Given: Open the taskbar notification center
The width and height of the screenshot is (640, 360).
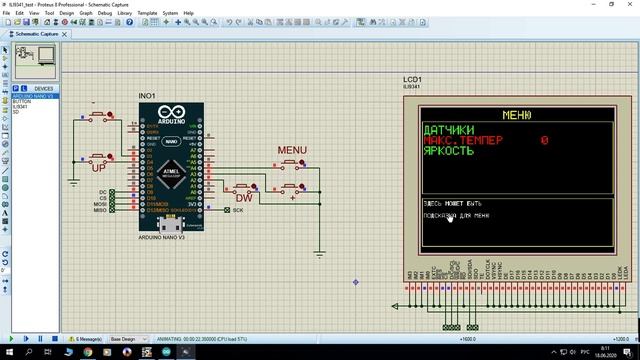Looking at the screenshot, I should tap(628, 352).
